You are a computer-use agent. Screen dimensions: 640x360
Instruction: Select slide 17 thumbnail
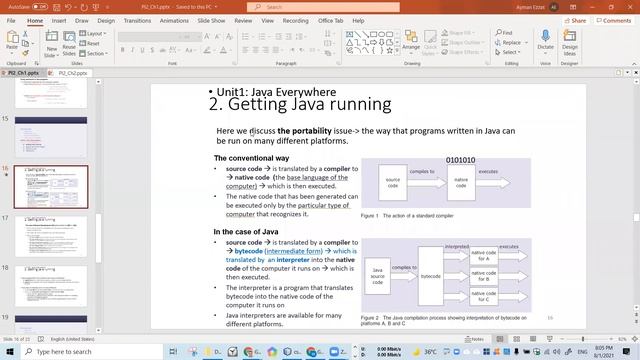51,236
